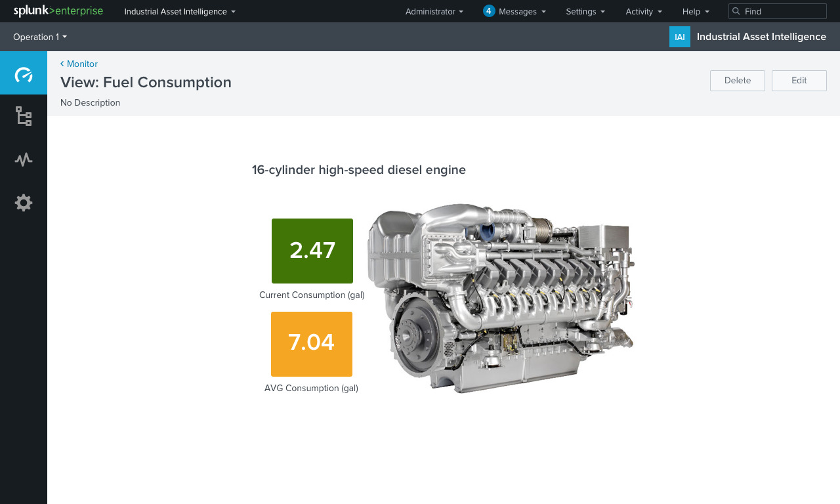
Task: Open the Settings menu in the top bar
Action: [x=585, y=11]
